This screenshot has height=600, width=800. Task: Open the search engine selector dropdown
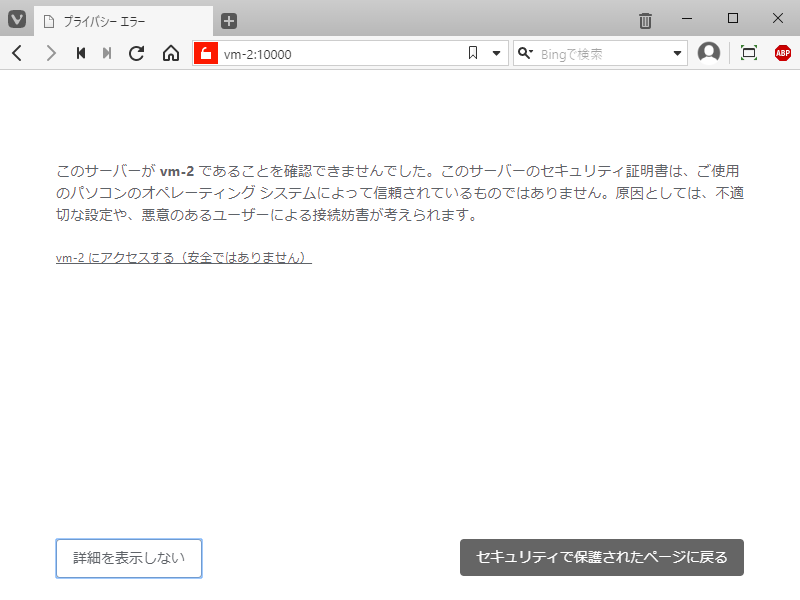525,53
